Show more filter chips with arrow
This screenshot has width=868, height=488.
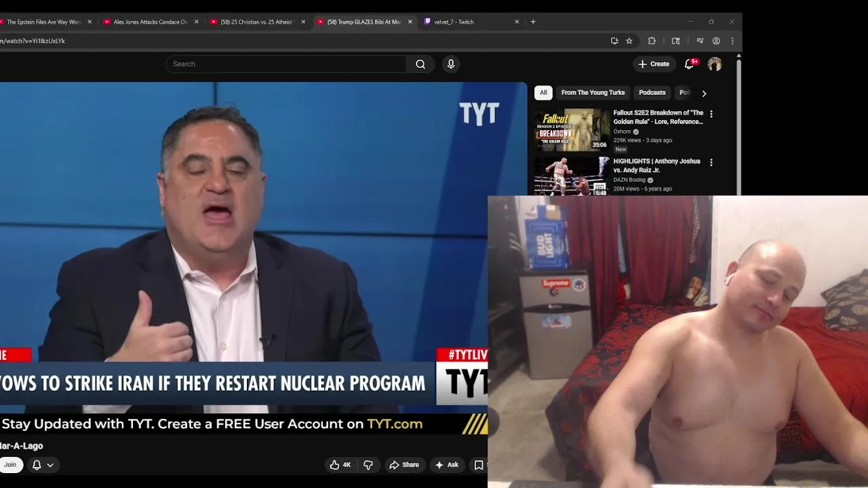pyautogui.click(x=704, y=93)
